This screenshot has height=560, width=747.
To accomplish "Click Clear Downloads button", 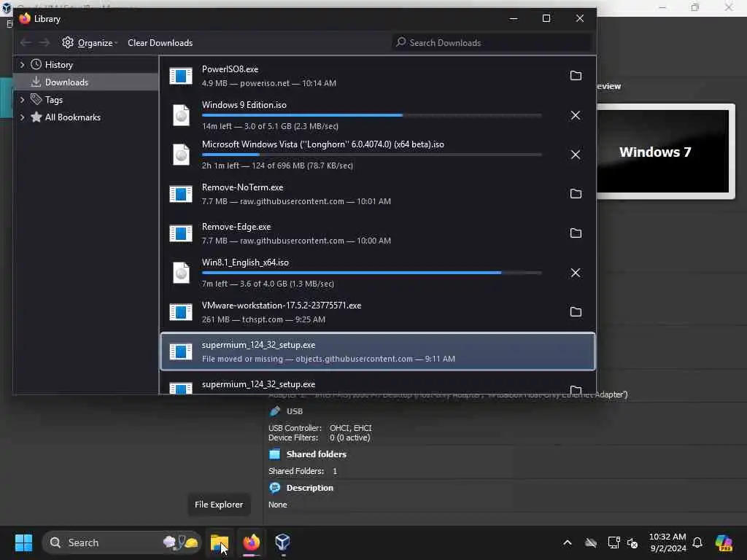I will coord(160,43).
